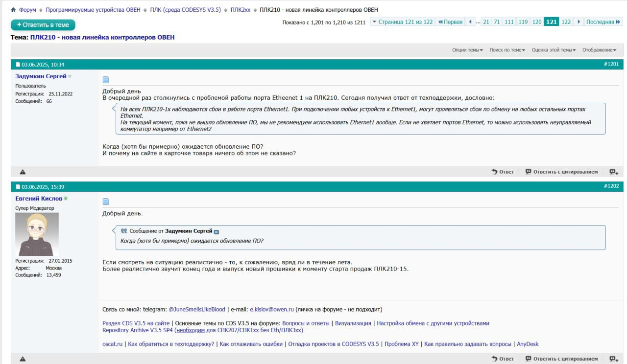Go to page 120
Screen dimensions: 627x364
(537, 22)
